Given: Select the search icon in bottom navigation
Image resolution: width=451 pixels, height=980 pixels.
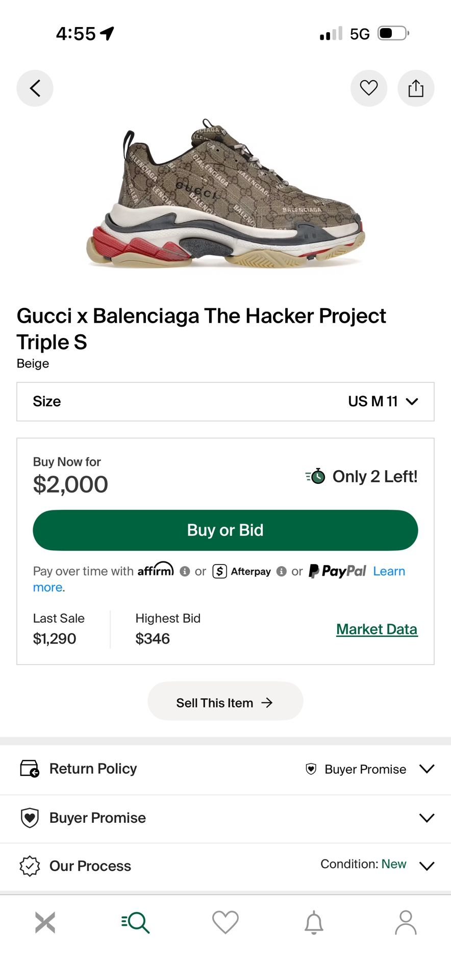Looking at the screenshot, I should pos(135,922).
